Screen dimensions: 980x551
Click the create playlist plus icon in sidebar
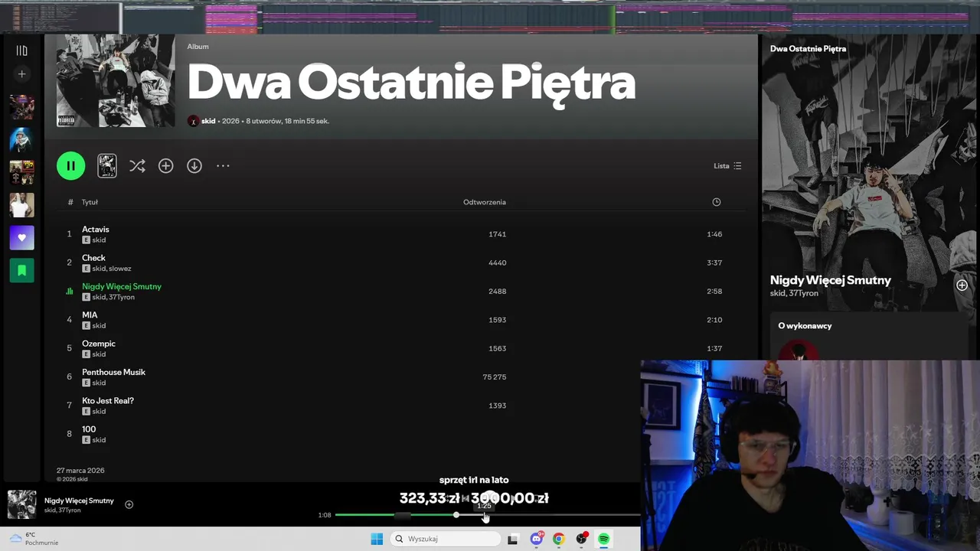tap(21, 74)
